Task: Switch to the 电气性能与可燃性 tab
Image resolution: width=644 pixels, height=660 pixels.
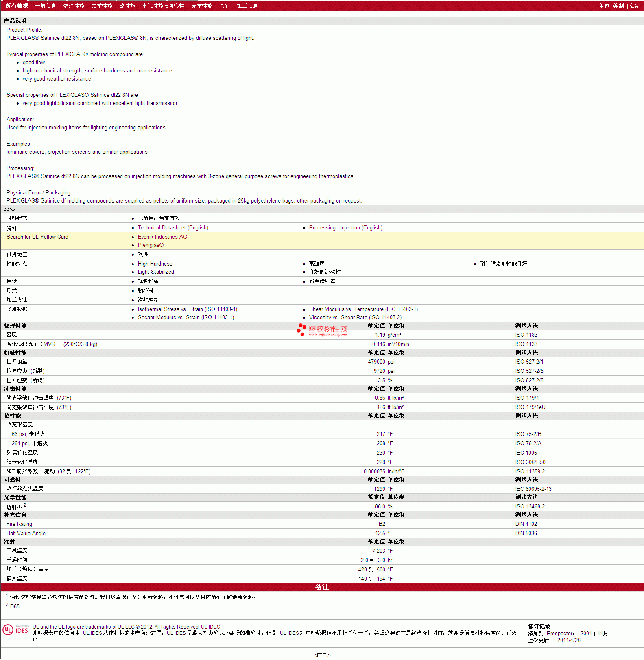Action: pos(163,6)
